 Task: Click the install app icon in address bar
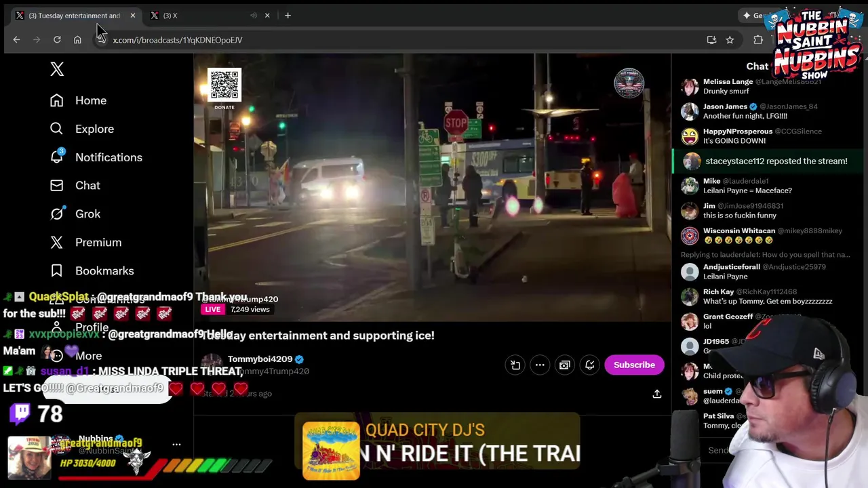[711, 40]
